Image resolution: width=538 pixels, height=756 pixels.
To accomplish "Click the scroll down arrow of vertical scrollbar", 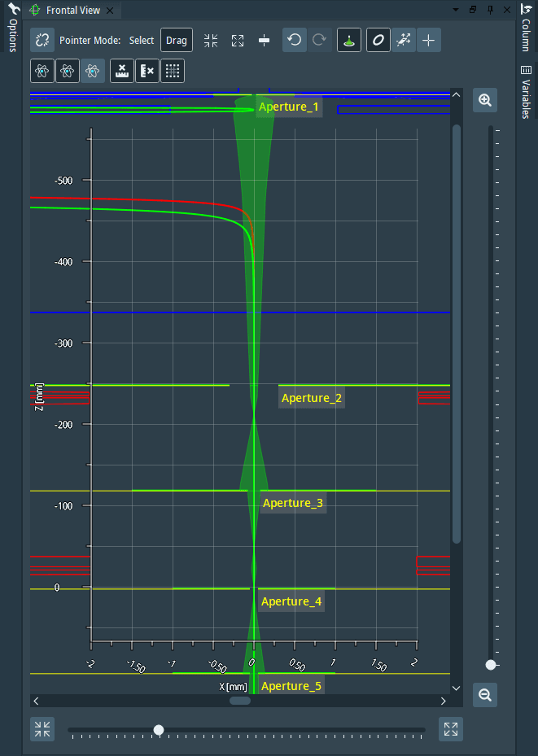I will point(457,687).
